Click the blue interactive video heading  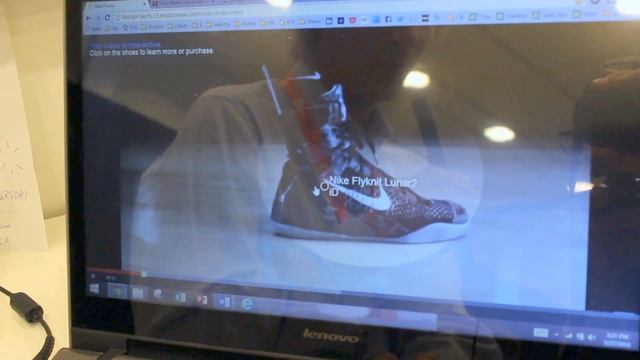tap(124, 45)
